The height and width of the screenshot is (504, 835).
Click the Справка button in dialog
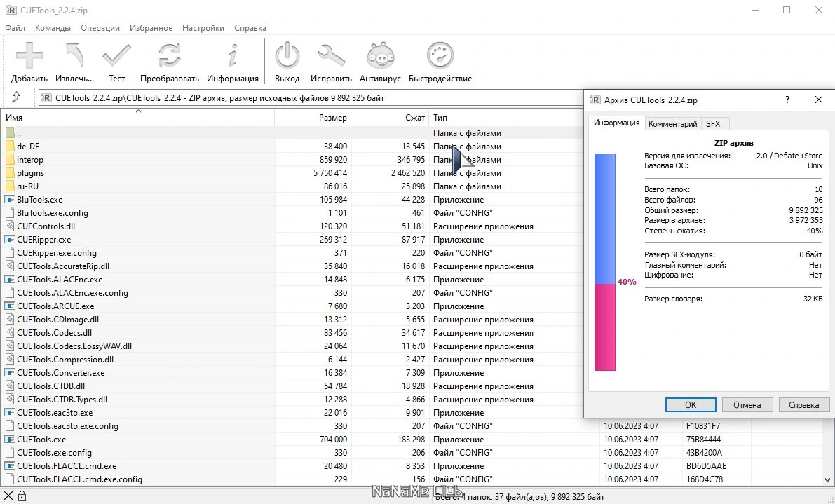click(x=803, y=405)
